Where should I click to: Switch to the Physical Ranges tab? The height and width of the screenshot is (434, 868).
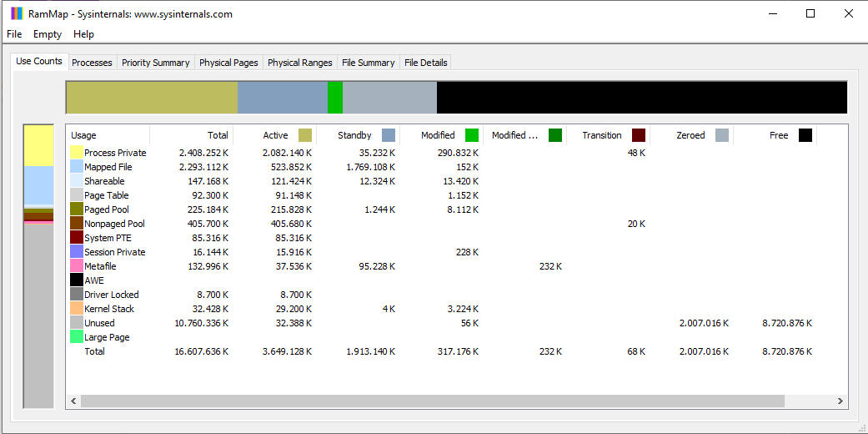300,63
